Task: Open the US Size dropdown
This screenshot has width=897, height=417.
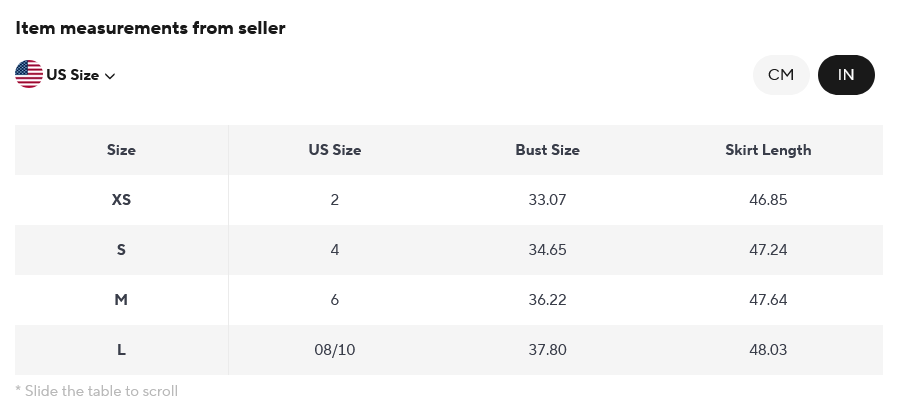Action: [72, 75]
